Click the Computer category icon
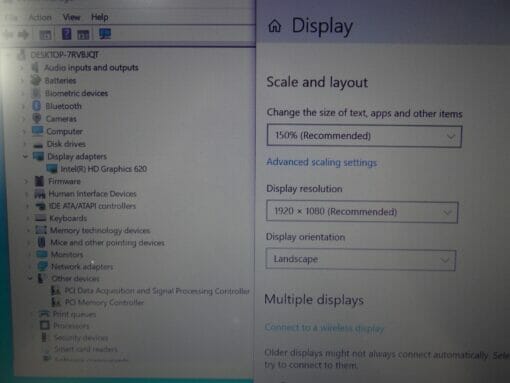The width and height of the screenshot is (510, 383). point(37,131)
